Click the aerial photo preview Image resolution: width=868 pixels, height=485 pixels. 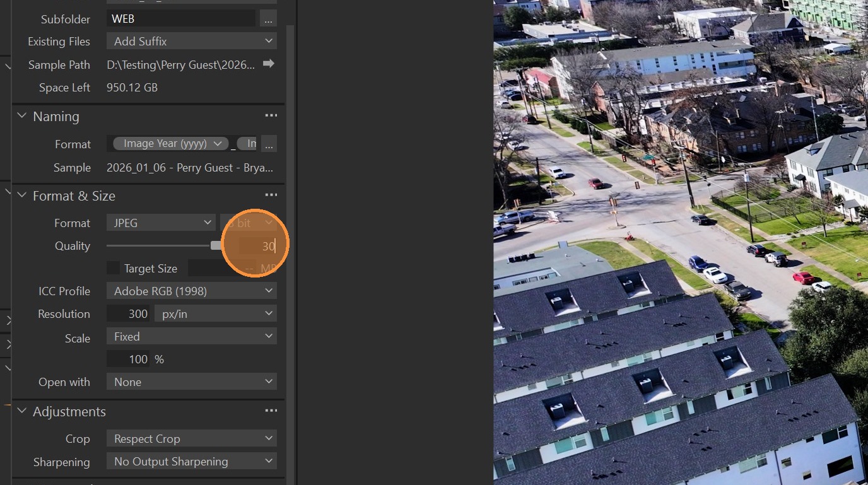681,242
